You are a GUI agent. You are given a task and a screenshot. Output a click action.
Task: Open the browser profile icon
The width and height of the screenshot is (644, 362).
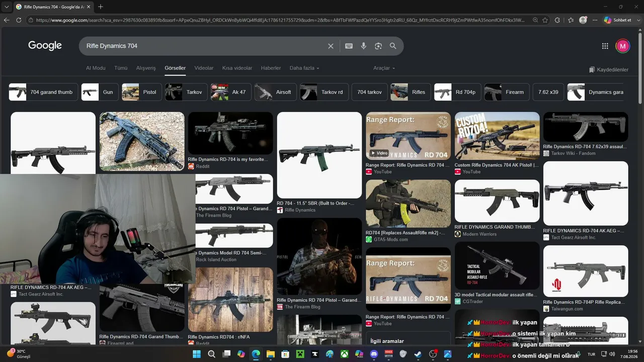pyautogui.click(x=583, y=20)
